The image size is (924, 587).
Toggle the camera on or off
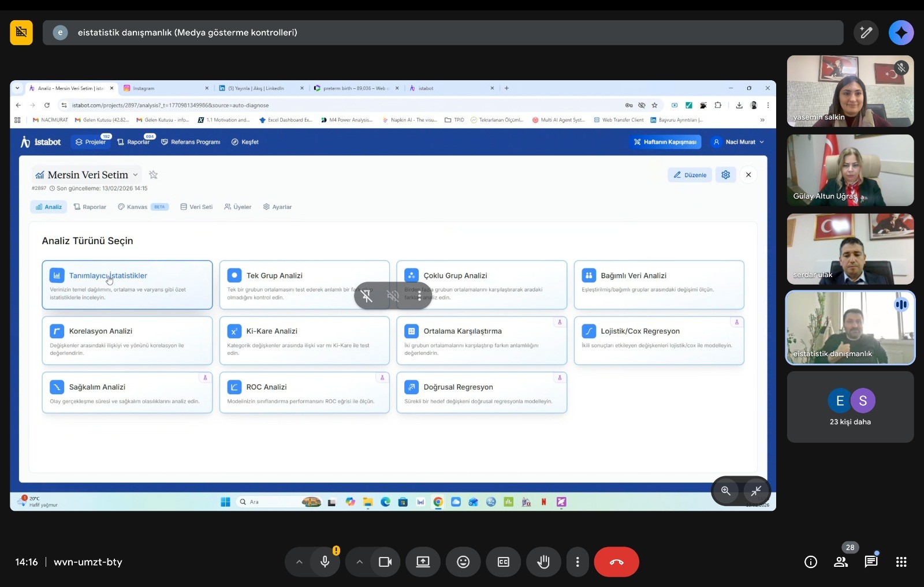click(x=385, y=562)
